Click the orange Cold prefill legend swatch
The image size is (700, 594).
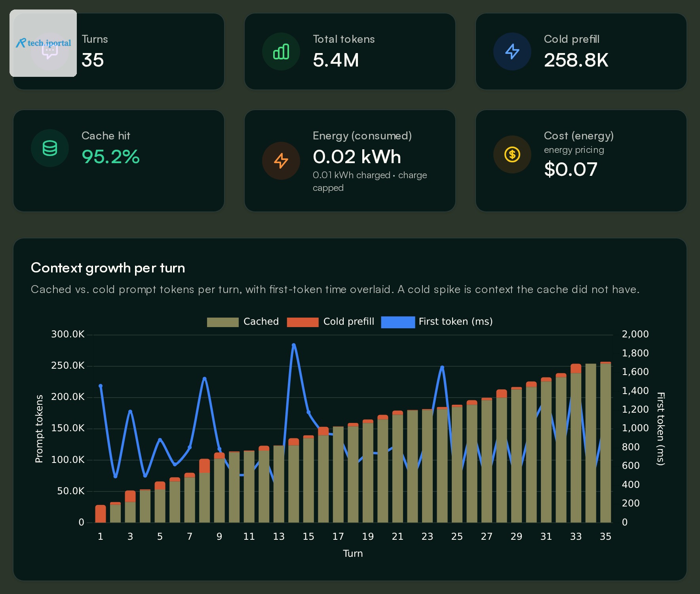(x=302, y=322)
